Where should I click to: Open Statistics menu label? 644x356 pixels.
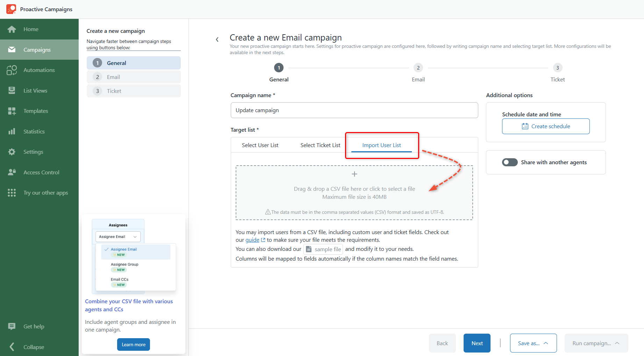[x=34, y=131]
